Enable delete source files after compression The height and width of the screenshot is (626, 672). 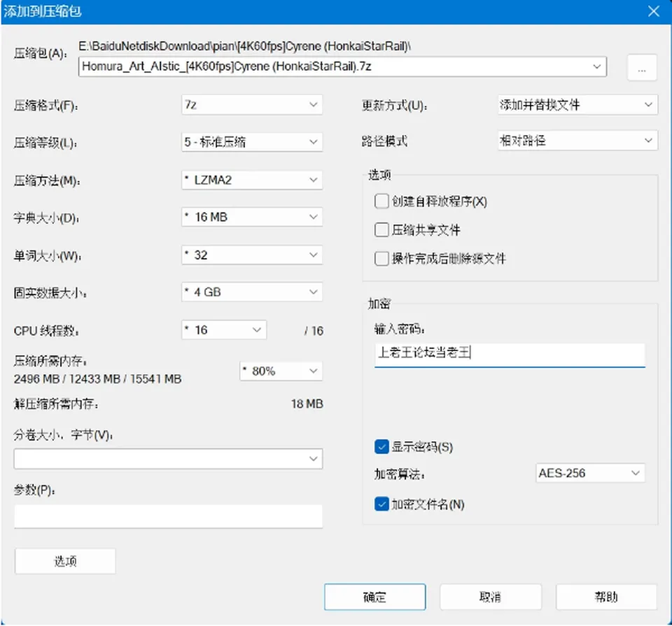(381, 259)
